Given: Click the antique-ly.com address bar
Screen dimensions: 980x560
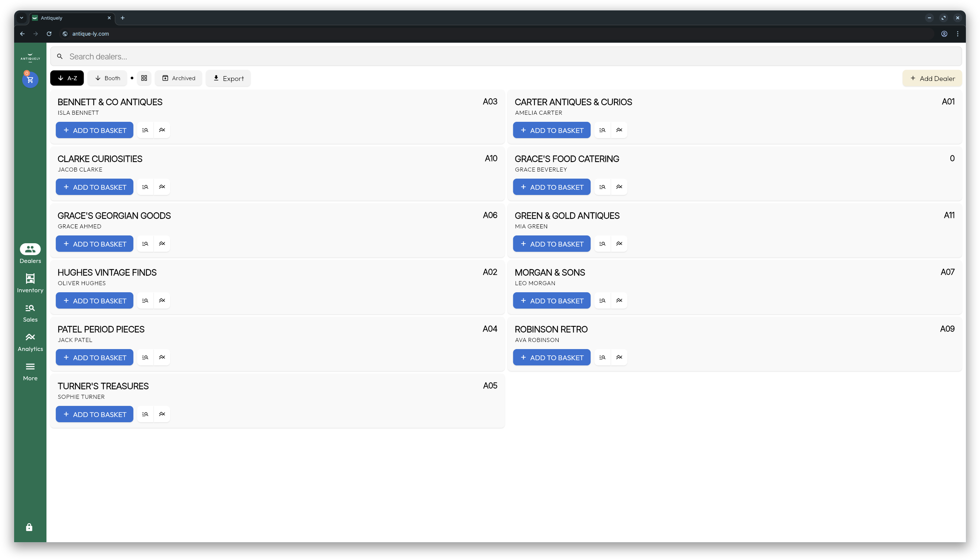Looking at the screenshot, I should tap(497, 34).
